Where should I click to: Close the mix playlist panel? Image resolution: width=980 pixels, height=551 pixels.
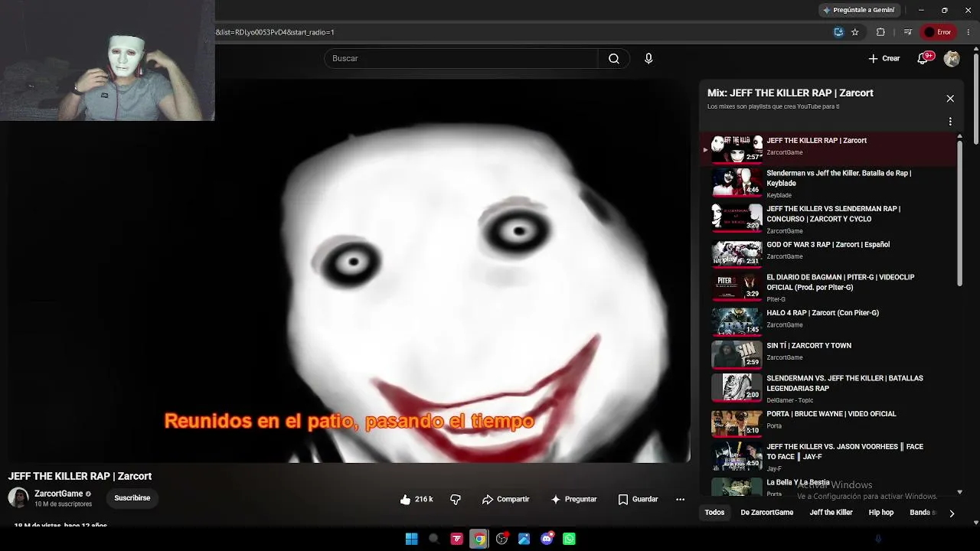(x=950, y=99)
